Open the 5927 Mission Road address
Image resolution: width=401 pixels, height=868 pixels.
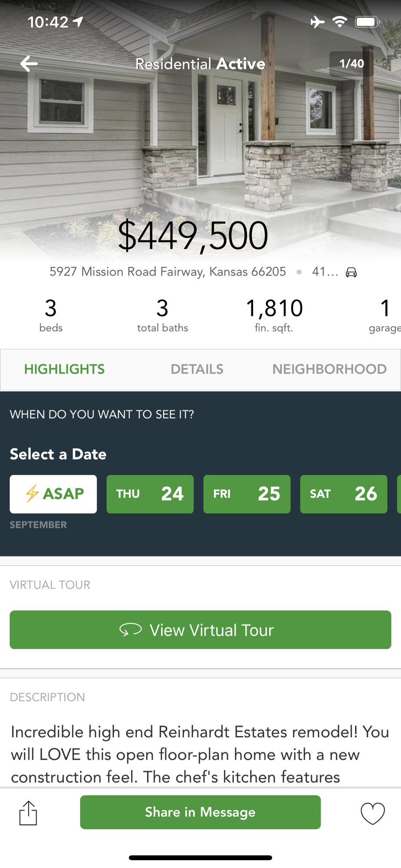pyautogui.click(x=168, y=272)
